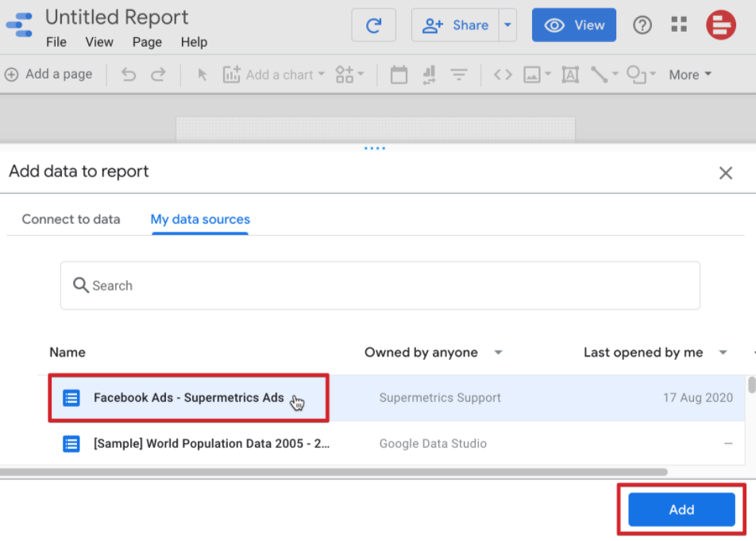Image resolution: width=756 pixels, height=541 pixels.
Task: Click the Supermetrics Support owner cell
Action: pyautogui.click(x=440, y=398)
